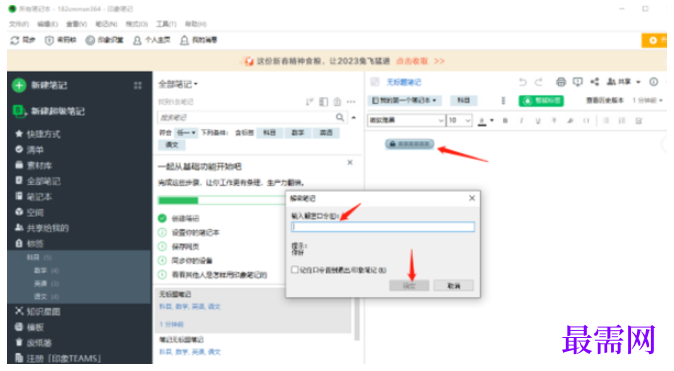Focus the decryption passphrase input field
This screenshot has width=674, height=371.
point(383,227)
